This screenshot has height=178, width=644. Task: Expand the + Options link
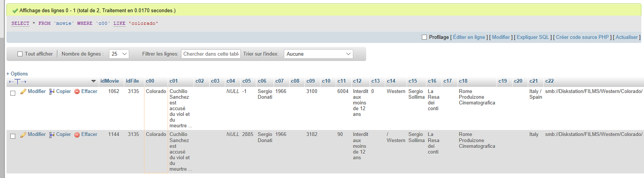(x=17, y=74)
